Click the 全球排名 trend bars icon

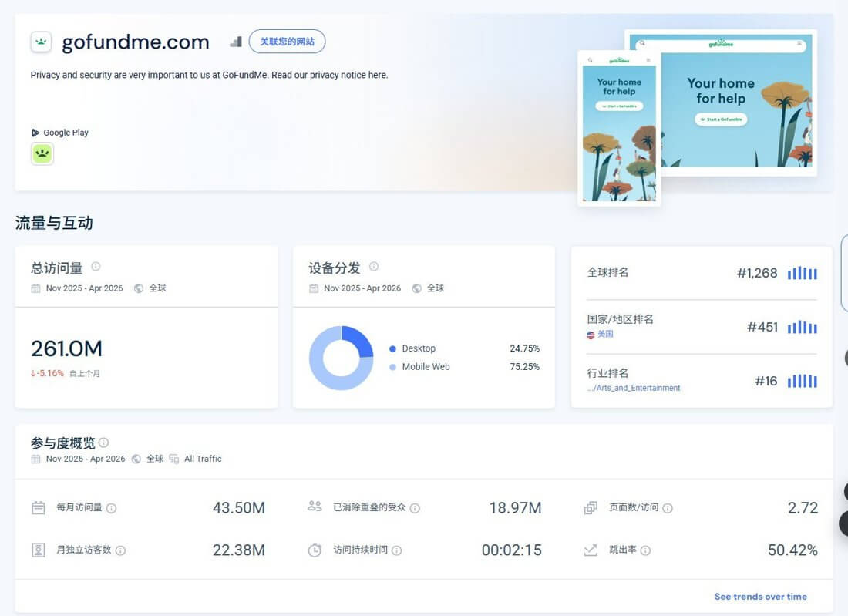click(x=803, y=273)
